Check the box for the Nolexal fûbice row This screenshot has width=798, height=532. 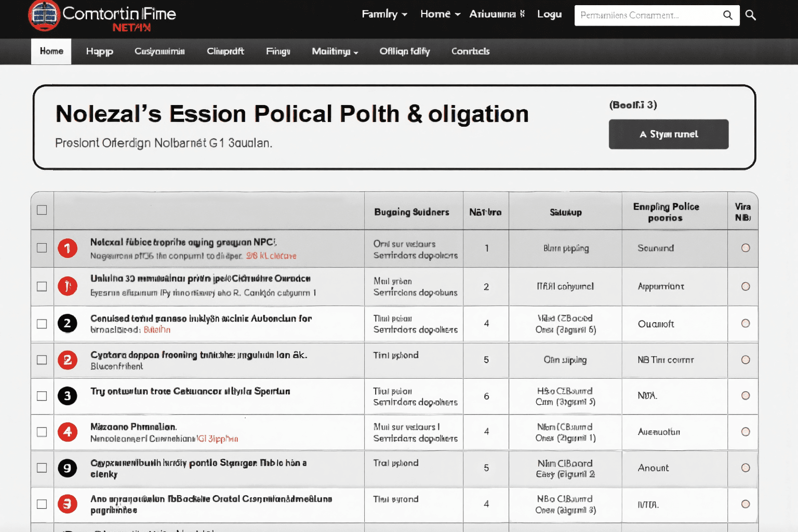[42, 248]
